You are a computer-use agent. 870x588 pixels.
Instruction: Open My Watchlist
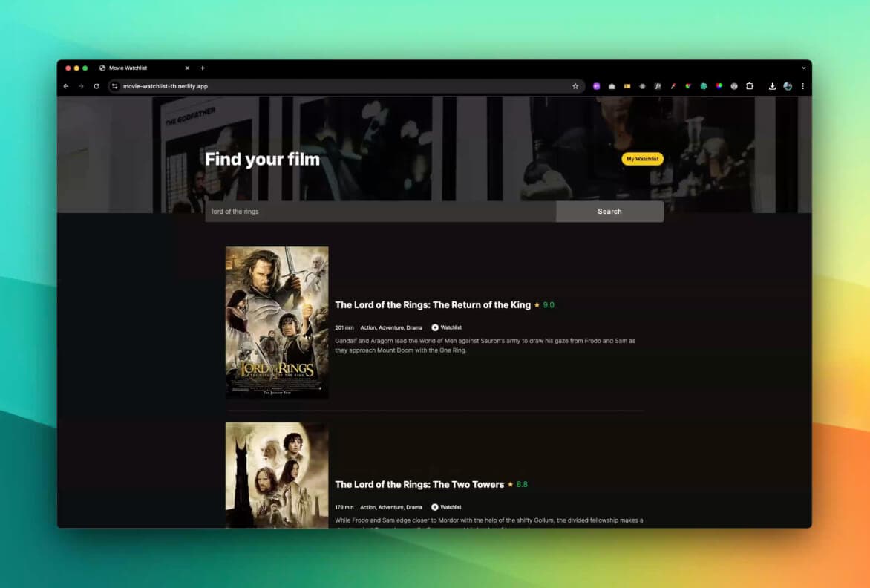click(641, 159)
